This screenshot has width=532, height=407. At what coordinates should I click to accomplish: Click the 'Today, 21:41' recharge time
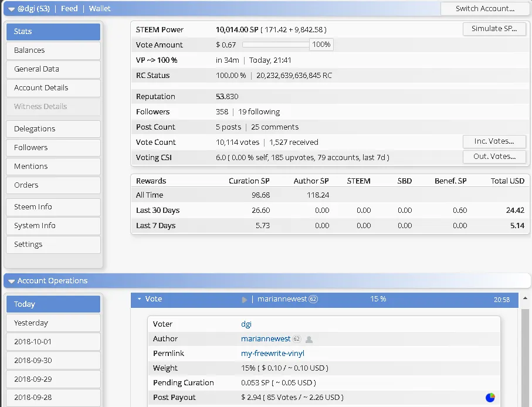pos(270,60)
